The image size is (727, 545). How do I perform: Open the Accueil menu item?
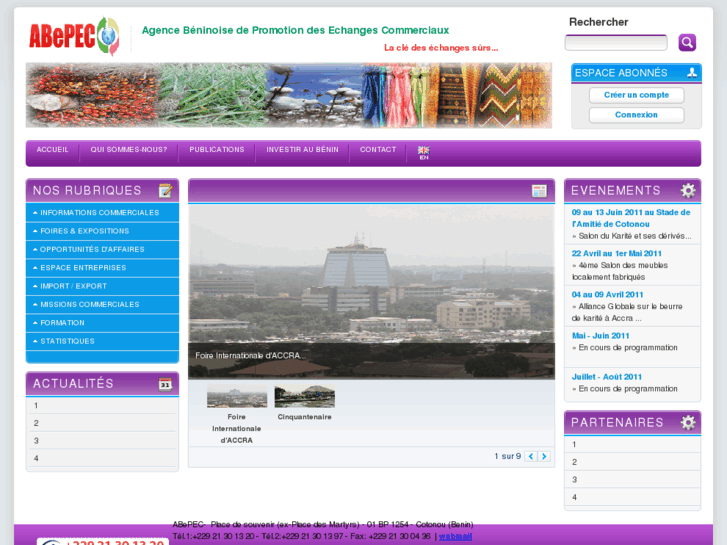(52, 150)
